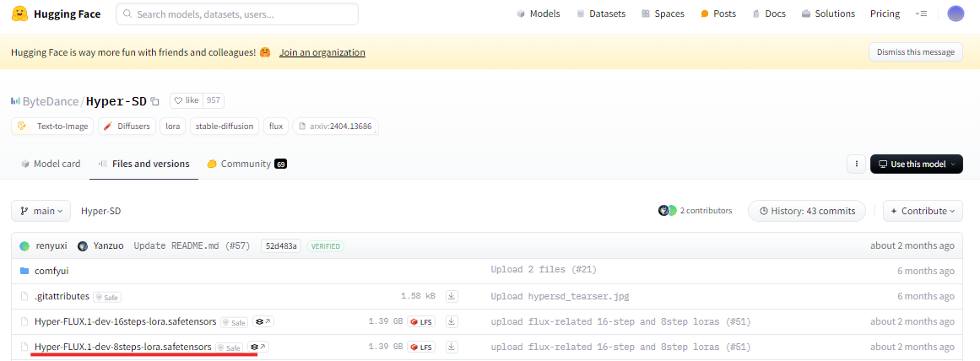
Task: Open Hyper-FLUX.1-dev-16steps-lora.safetensors file
Action: 126,321
